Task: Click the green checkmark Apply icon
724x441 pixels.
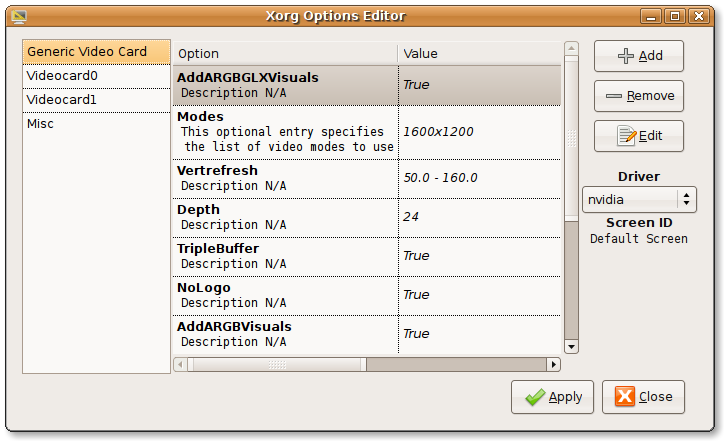Action: (x=535, y=397)
